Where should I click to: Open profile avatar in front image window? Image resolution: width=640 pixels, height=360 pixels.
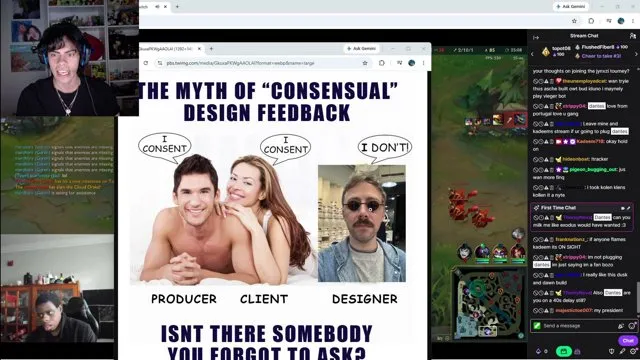(411, 63)
